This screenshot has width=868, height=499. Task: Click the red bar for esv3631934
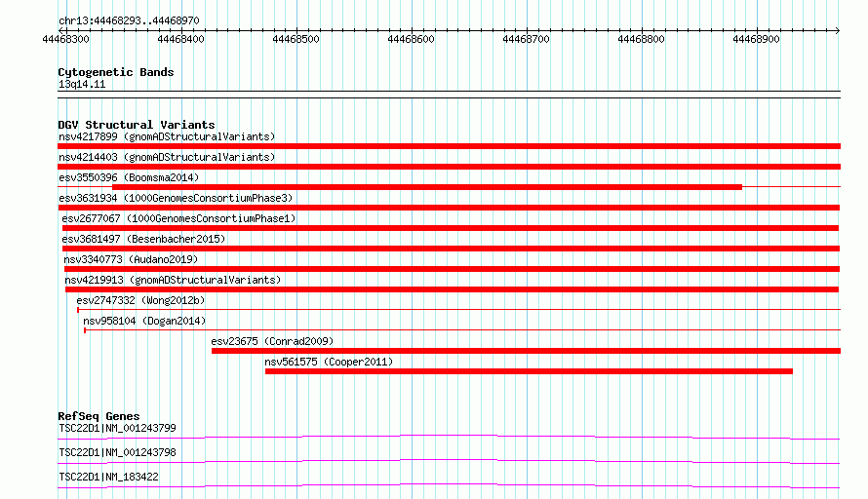pos(449,208)
